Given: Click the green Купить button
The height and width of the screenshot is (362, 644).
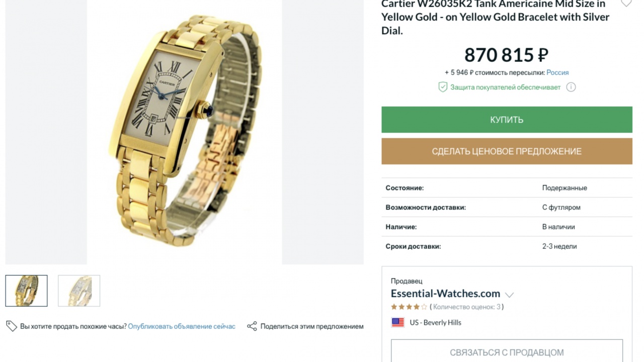Looking at the screenshot, I should 507,120.
